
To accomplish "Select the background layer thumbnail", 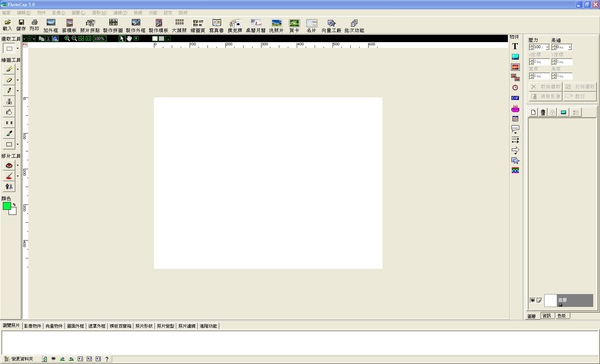I will pyautogui.click(x=550, y=300).
